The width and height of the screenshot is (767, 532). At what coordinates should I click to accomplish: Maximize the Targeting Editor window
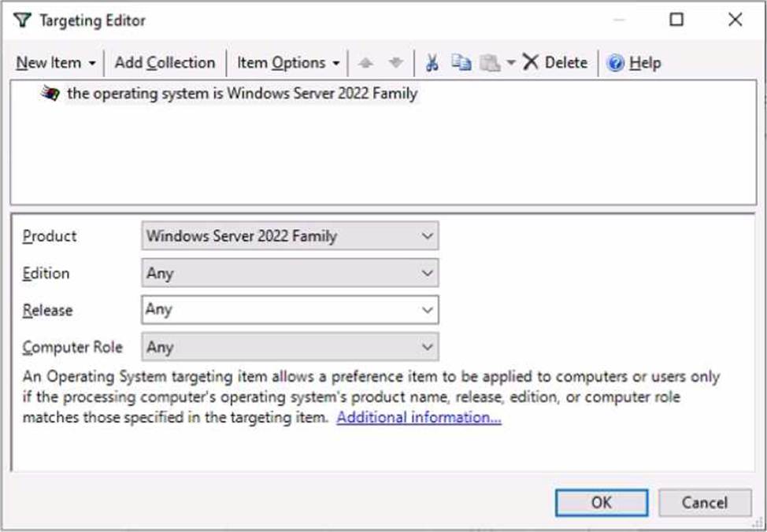[x=676, y=20]
